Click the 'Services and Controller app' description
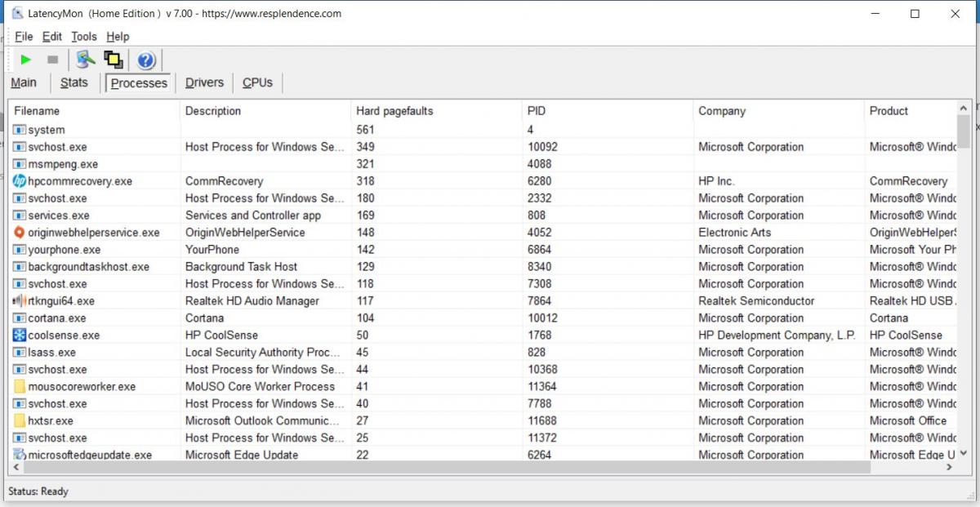 (x=253, y=216)
